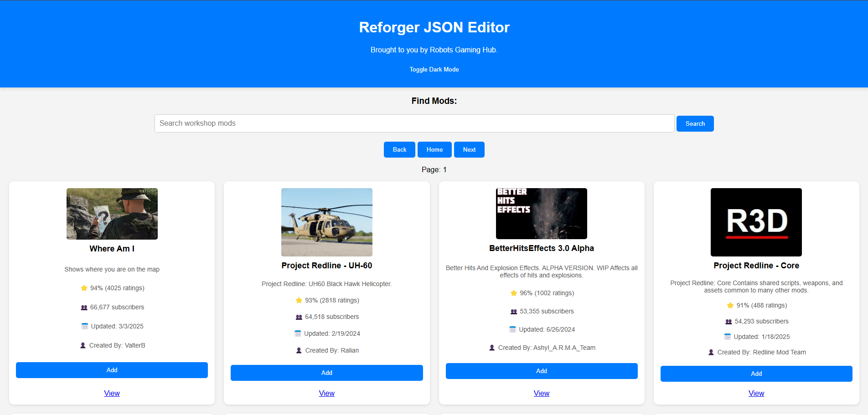Add Project Redline - Core mod
The width and height of the screenshot is (868, 415).
click(x=756, y=374)
